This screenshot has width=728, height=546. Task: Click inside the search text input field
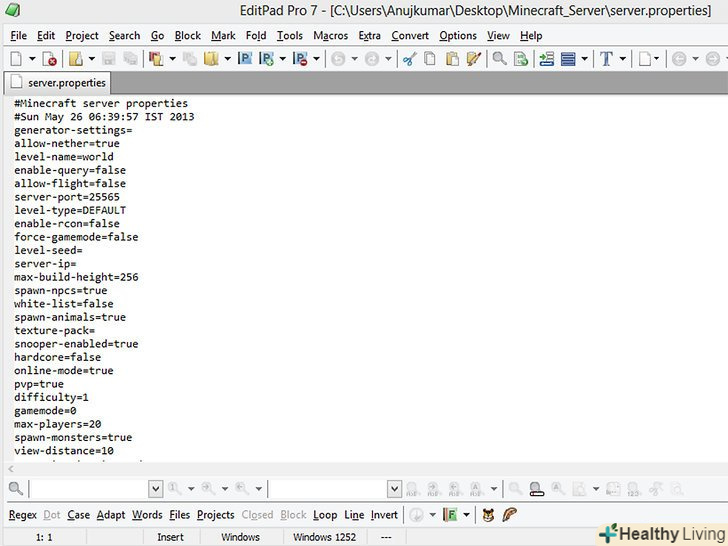coord(88,489)
